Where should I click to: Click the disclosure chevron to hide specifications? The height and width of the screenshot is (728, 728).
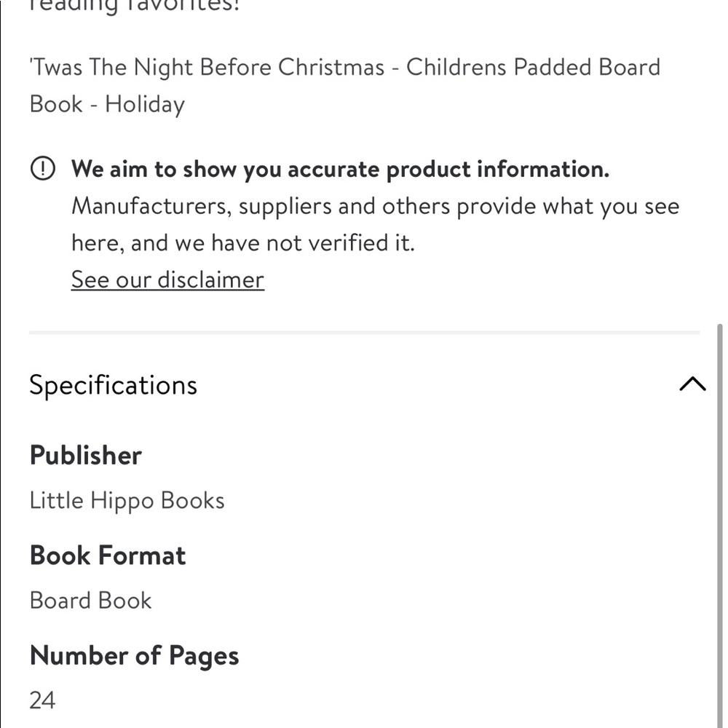693,384
